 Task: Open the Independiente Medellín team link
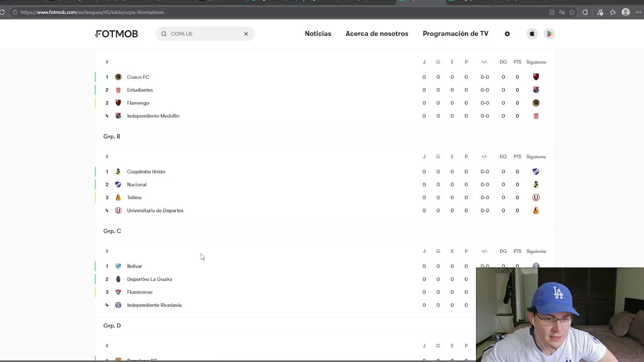153,116
